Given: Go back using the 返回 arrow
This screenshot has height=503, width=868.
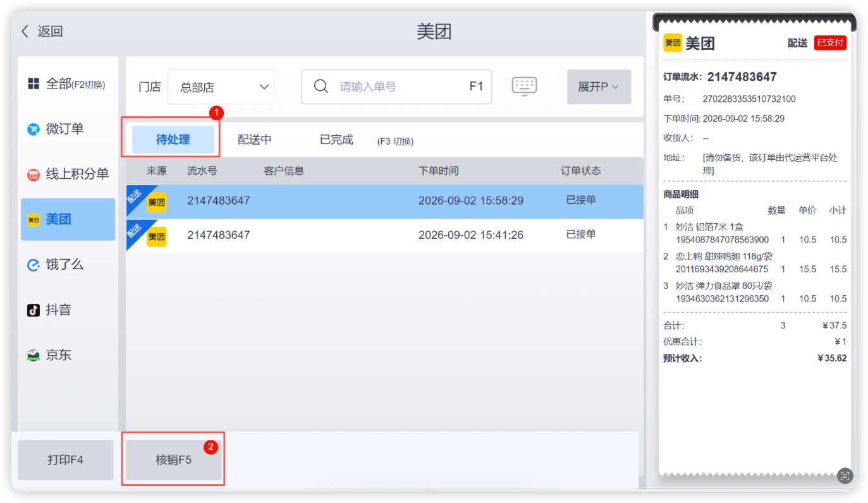Looking at the screenshot, I should 42,32.
